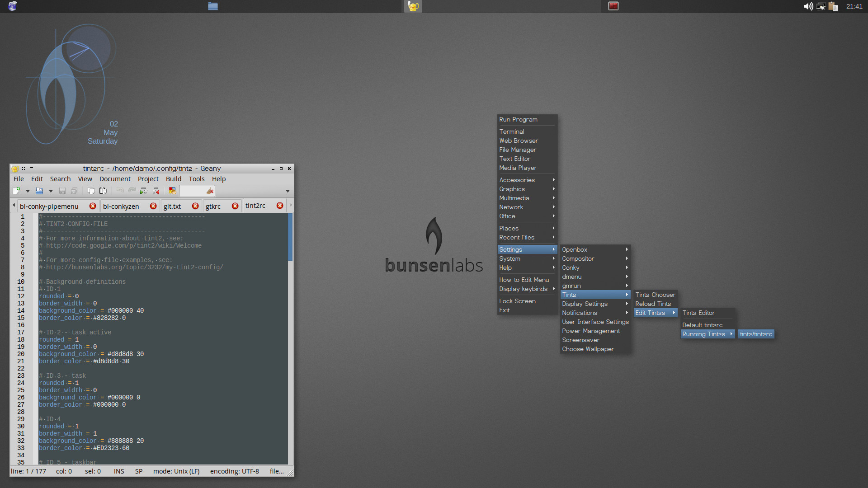868x488 pixels.
Task: Select Choose Wallpaper in Settings submenu
Action: click(595, 349)
